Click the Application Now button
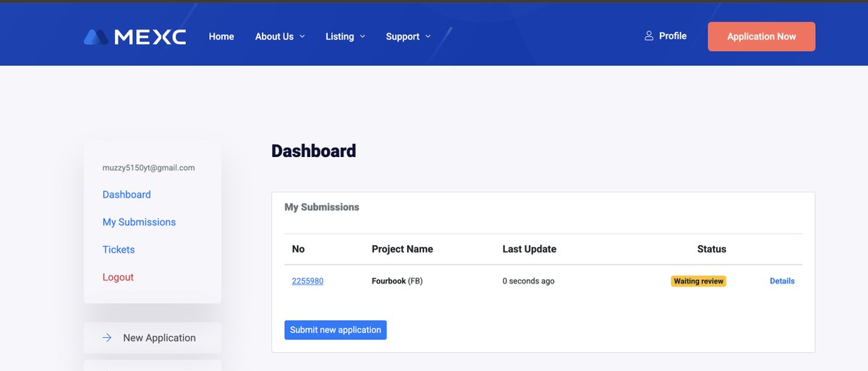The height and width of the screenshot is (371, 868). (762, 36)
